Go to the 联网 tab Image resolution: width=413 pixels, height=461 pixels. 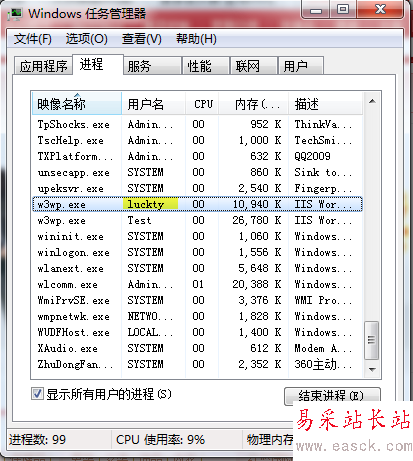[254, 66]
